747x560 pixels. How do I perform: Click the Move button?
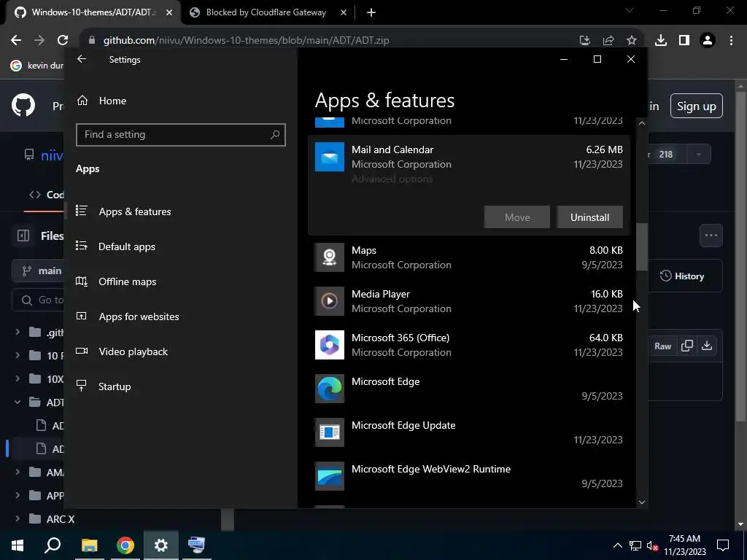(517, 217)
